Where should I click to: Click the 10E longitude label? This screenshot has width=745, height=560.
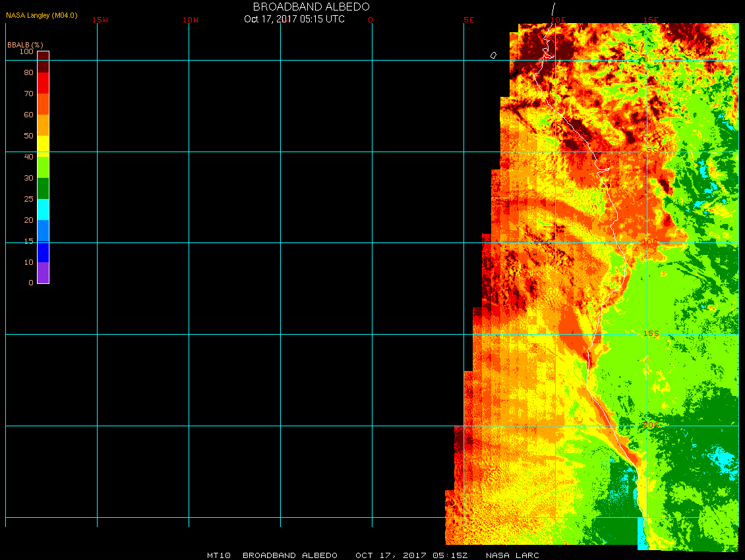tap(558, 20)
